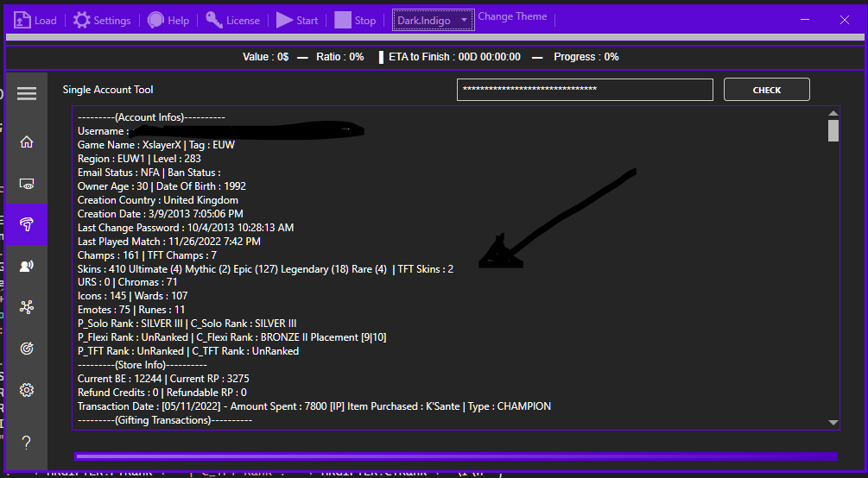868x478 pixels.
Task: Click the Change Theme label
Action: [512, 16]
